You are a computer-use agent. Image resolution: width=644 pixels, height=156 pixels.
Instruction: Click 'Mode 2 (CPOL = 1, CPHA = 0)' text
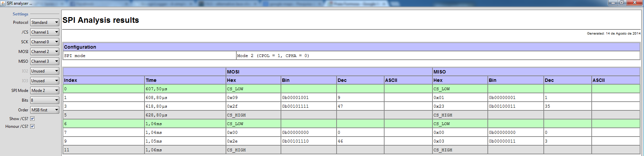[x=273, y=56]
